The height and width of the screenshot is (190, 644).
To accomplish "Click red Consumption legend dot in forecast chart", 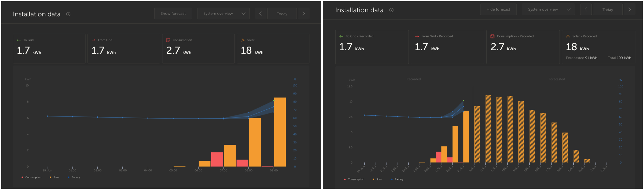I will tap(345, 179).
